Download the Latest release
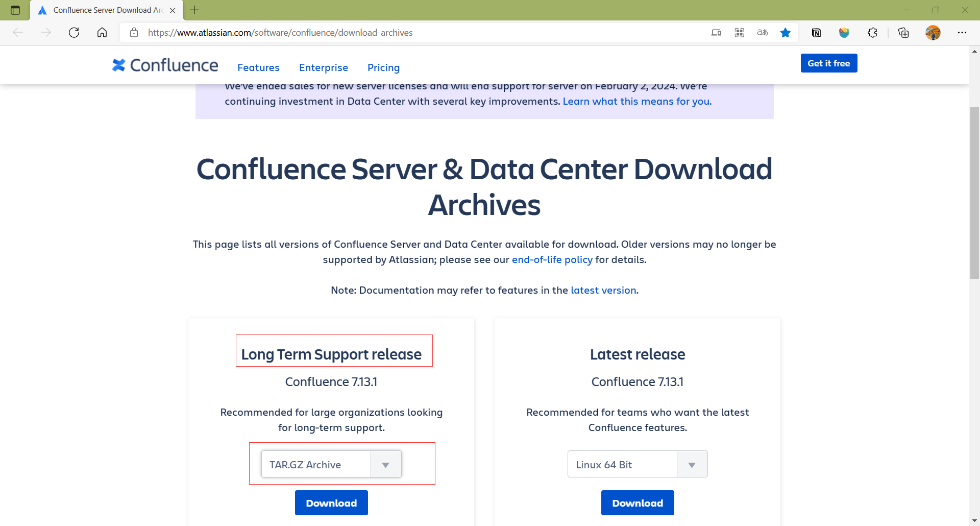Image resolution: width=980 pixels, height=526 pixels. click(x=638, y=503)
